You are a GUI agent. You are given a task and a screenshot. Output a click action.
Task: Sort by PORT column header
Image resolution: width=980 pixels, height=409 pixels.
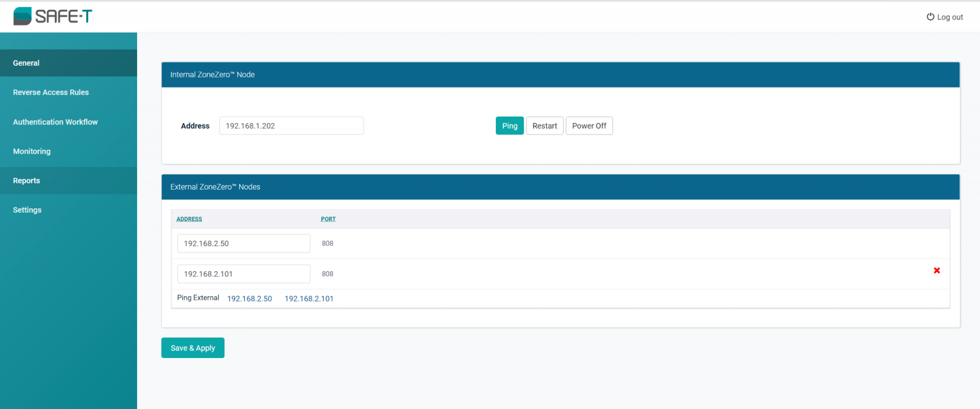328,219
